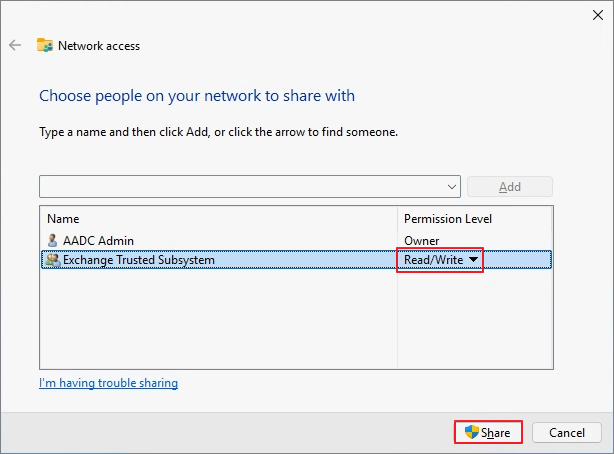Go back with the left arrow
Image resolution: width=614 pixels, height=454 pixels.
(x=15, y=45)
